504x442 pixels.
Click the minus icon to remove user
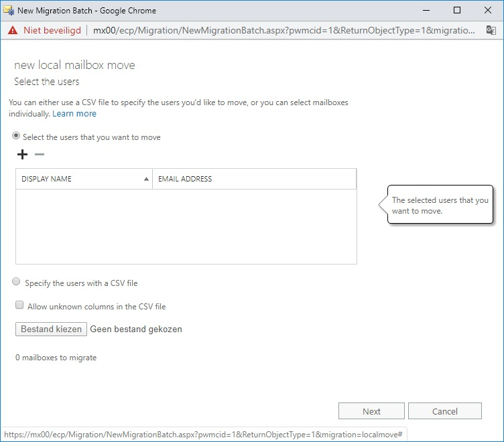pyautogui.click(x=40, y=155)
